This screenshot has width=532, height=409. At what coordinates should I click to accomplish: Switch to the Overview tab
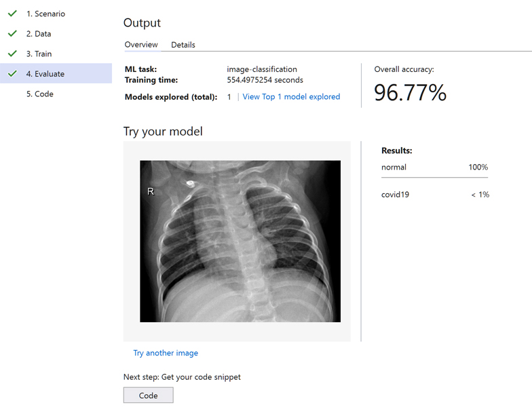pyautogui.click(x=141, y=45)
